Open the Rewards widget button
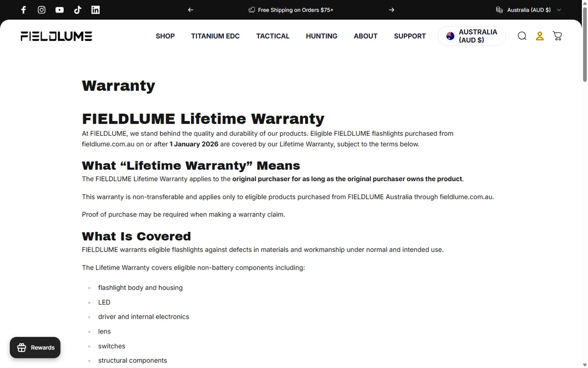 pos(35,347)
